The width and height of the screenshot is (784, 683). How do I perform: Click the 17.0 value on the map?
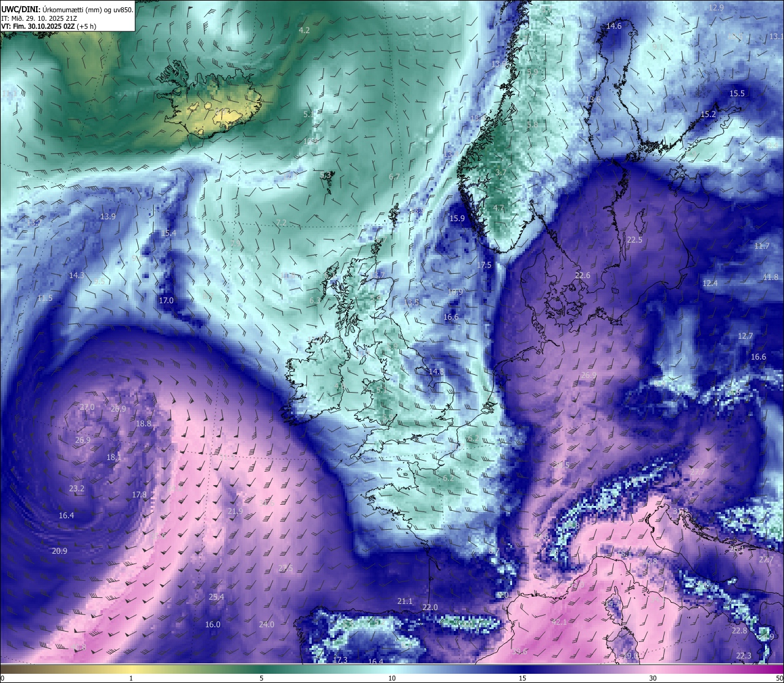(x=166, y=300)
